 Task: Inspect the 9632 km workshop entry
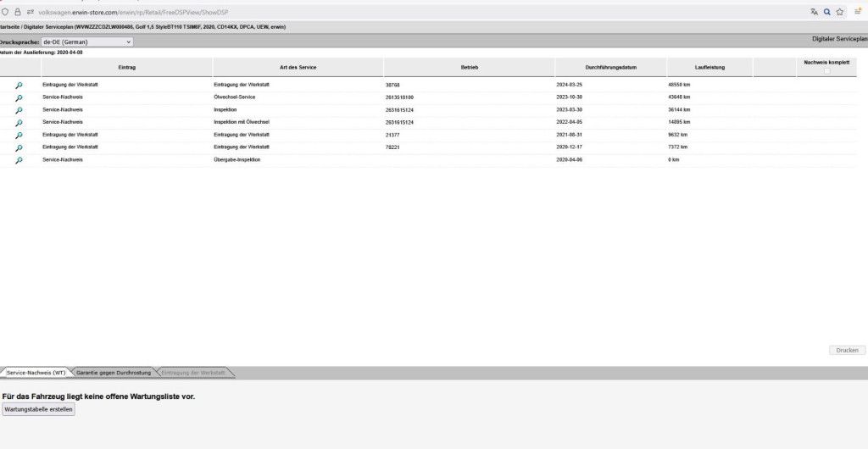(19, 135)
